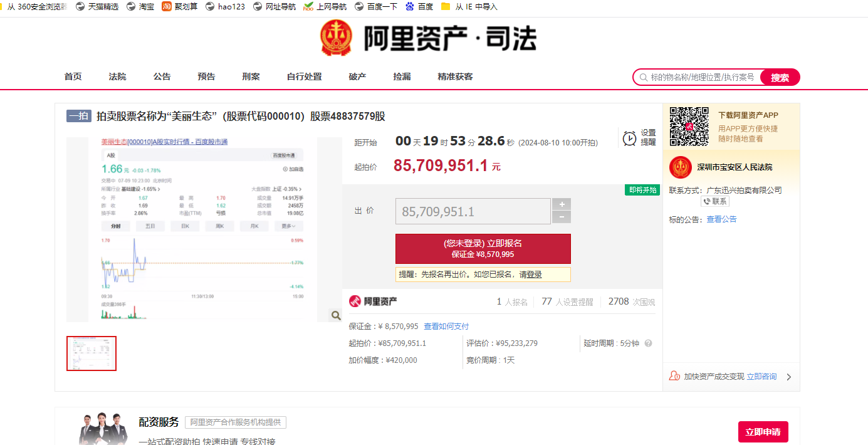Click the 广东迅兴拍卖有限公司 contact name
Screen dimensions: 868x445
(745, 191)
